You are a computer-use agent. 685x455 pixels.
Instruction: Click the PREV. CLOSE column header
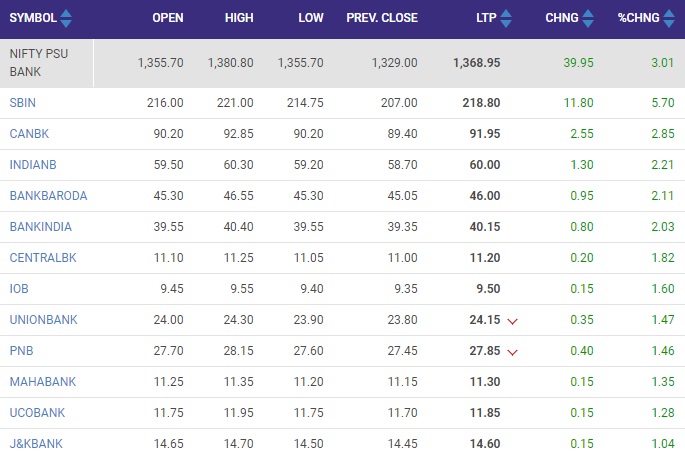(x=382, y=18)
